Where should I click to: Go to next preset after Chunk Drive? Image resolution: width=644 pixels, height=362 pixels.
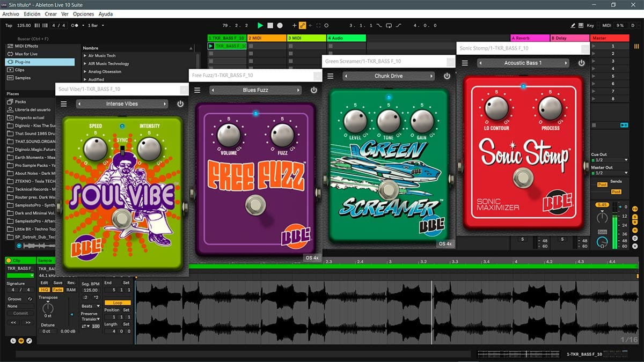430,76
